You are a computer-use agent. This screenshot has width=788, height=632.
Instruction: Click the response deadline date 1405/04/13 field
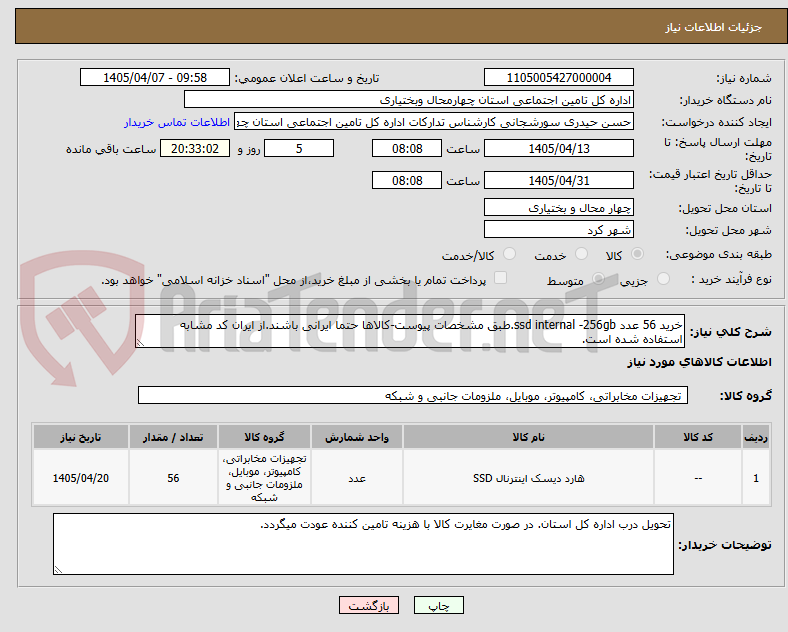click(x=558, y=148)
